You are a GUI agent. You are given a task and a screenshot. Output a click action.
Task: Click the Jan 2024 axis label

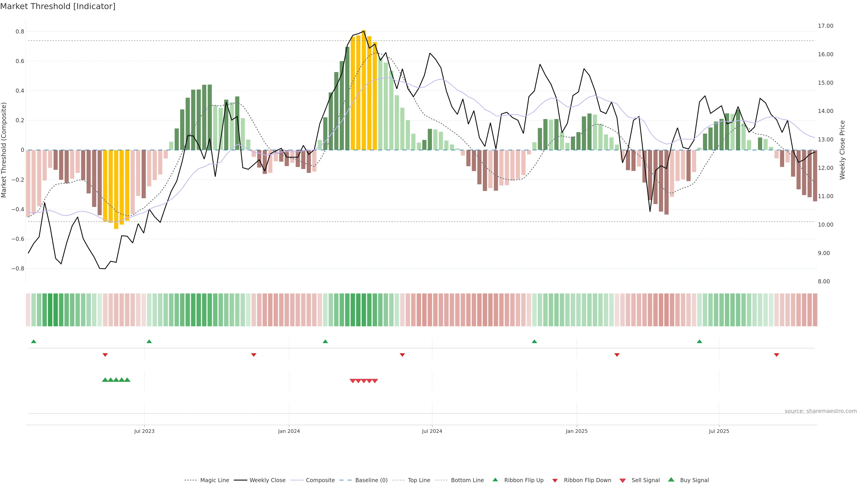(289, 431)
